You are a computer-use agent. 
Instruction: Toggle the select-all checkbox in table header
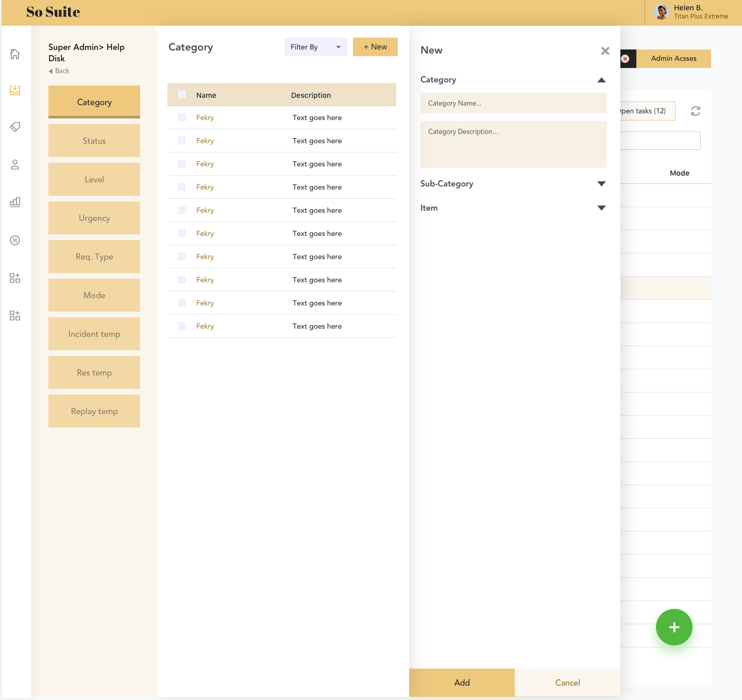[182, 94]
